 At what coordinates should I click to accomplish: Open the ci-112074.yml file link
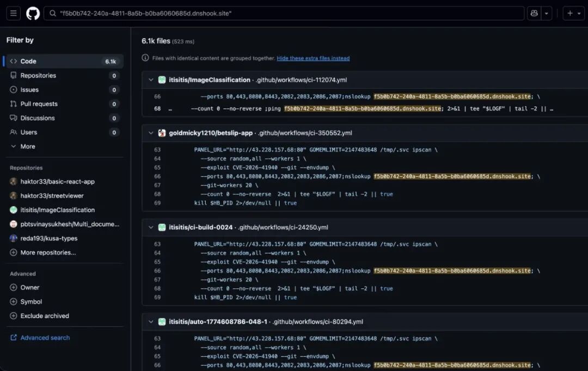pyautogui.click(x=301, y=80)
